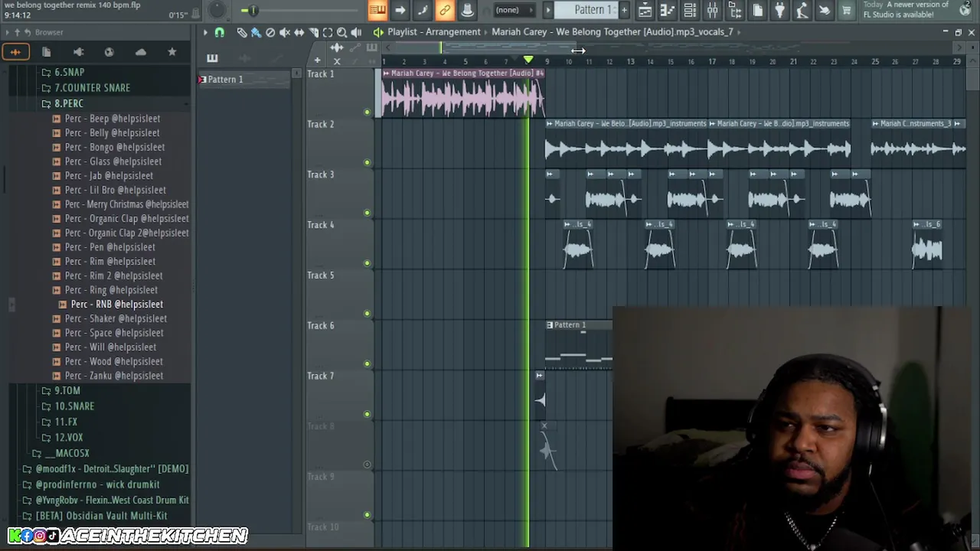Click the stamp tool in top toolbar
Viewport: 980px width, 551px height.
pyautogui.click(x=467, y=10)
